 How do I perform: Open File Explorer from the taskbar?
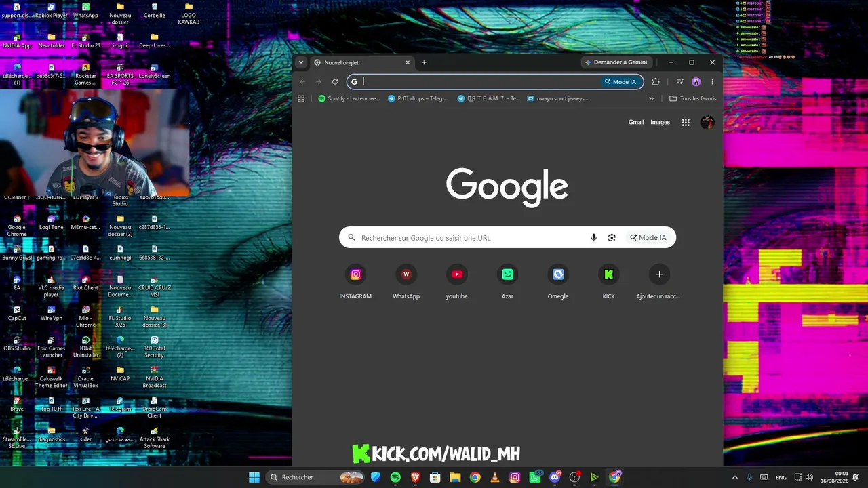click(455, 477)
